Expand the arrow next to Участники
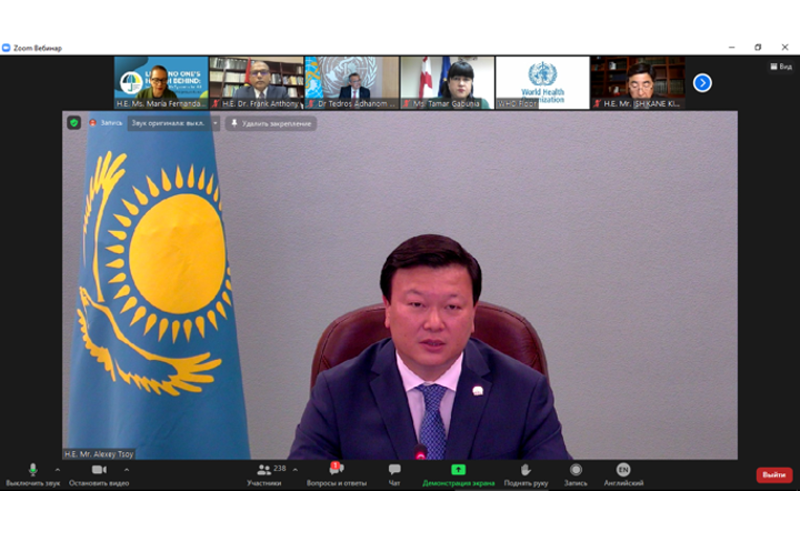This screenshot has width=800, height=533. (x=294, y=469)
